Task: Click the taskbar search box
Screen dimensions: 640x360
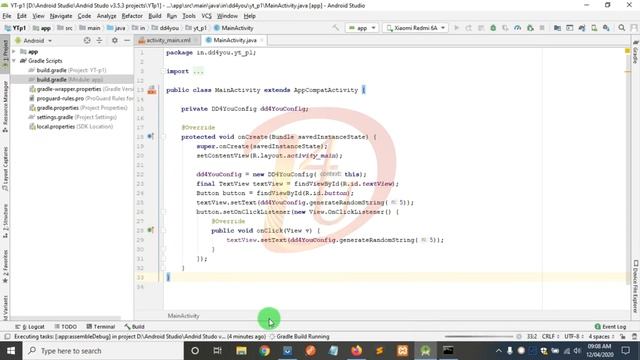Action: coord(103,351)
